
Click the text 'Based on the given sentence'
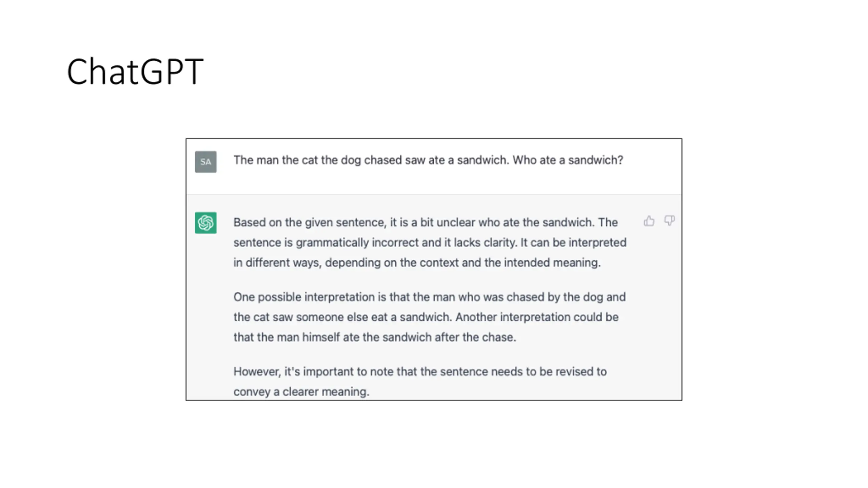point(310,223)
